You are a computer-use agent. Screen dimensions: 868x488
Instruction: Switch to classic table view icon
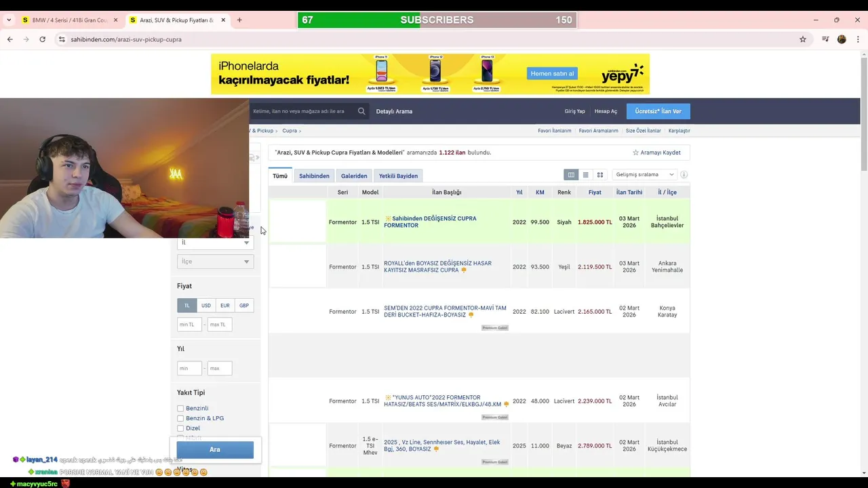point(571,175)
